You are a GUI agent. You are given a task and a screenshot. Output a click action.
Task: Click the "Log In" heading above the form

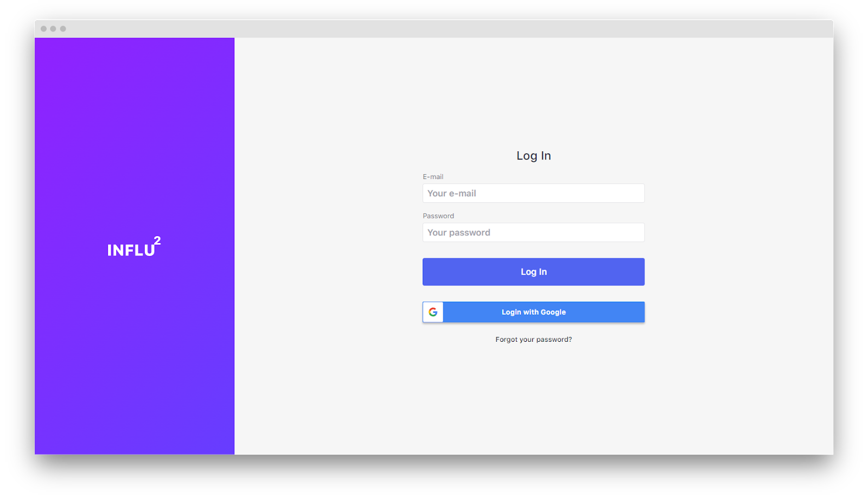[x=533, y=156]
